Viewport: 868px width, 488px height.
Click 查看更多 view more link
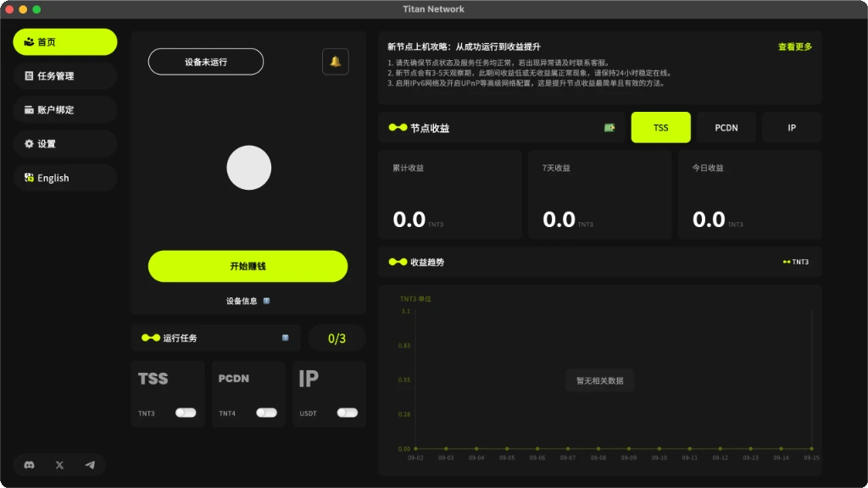click(795, 47)
